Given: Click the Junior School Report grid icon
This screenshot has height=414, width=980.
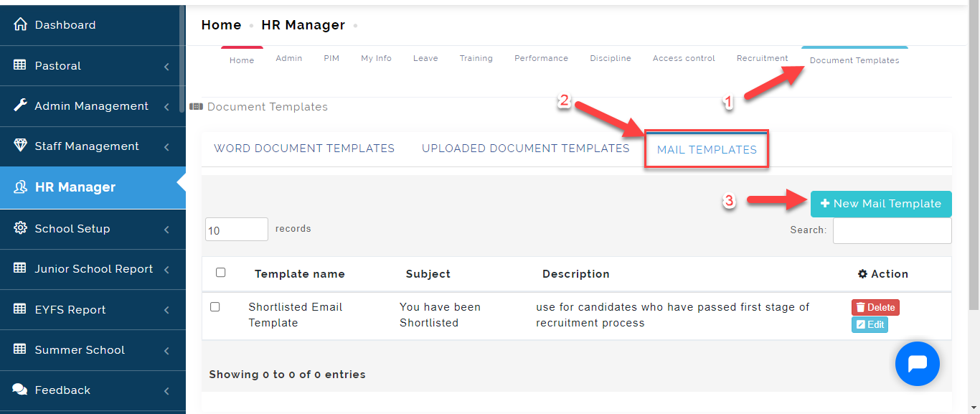Looking at the screenshot, I should 20,268.
